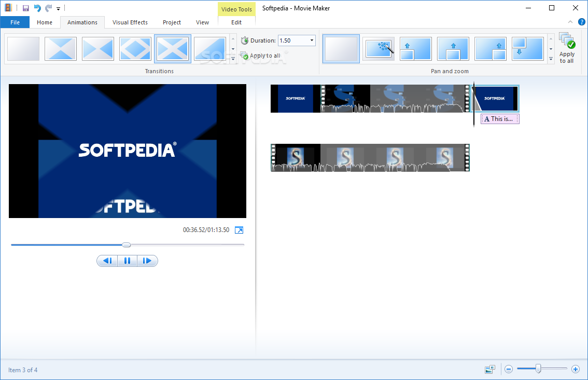Switch to the Home tab
Image resolution: width=588 pixels, height=380 pixels.
(45, 22)
